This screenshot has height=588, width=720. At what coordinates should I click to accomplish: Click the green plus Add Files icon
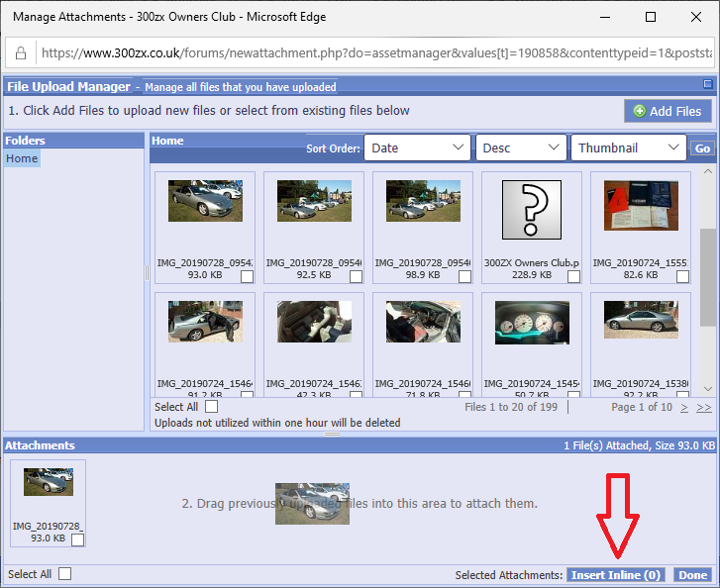click(639, 112)
